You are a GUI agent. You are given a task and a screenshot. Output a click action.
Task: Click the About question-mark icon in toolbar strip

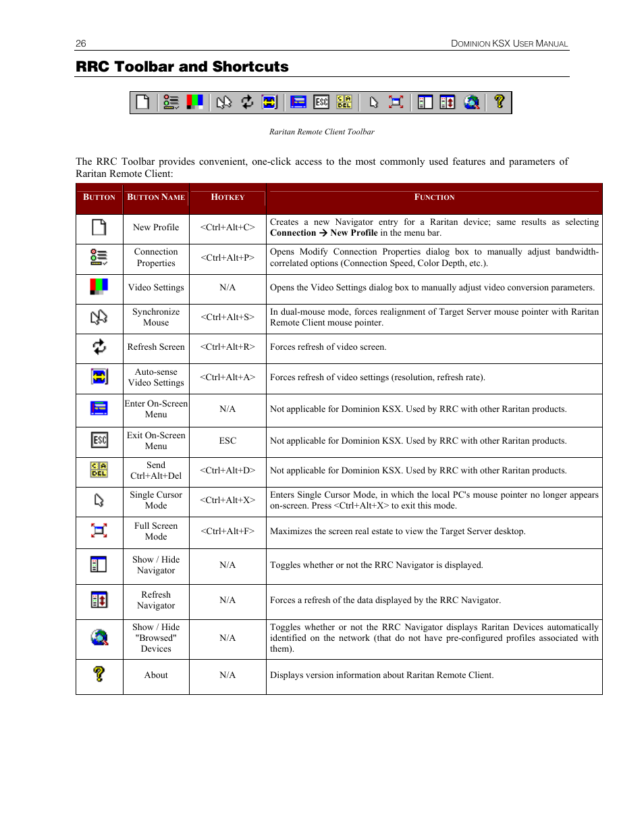(499, 102)
